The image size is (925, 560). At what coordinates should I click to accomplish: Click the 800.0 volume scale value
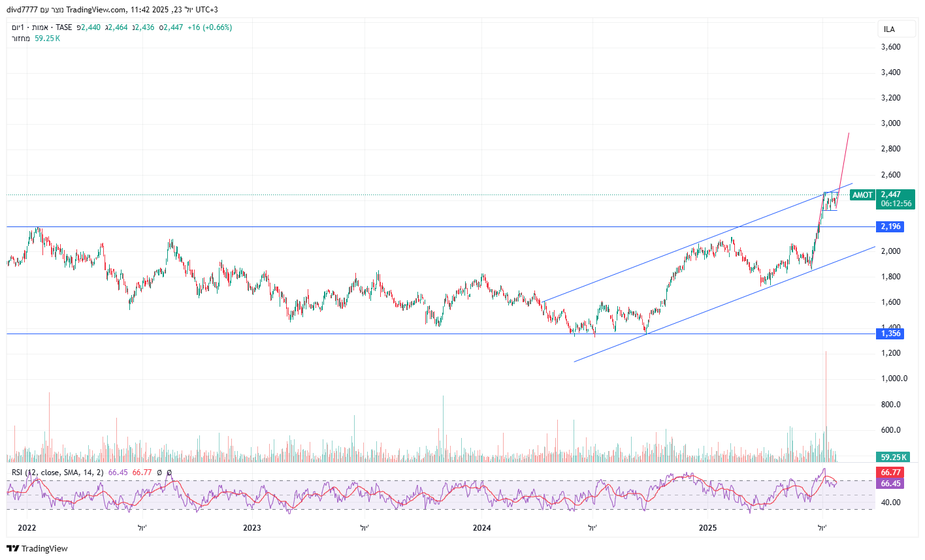[x=890, y=405]
